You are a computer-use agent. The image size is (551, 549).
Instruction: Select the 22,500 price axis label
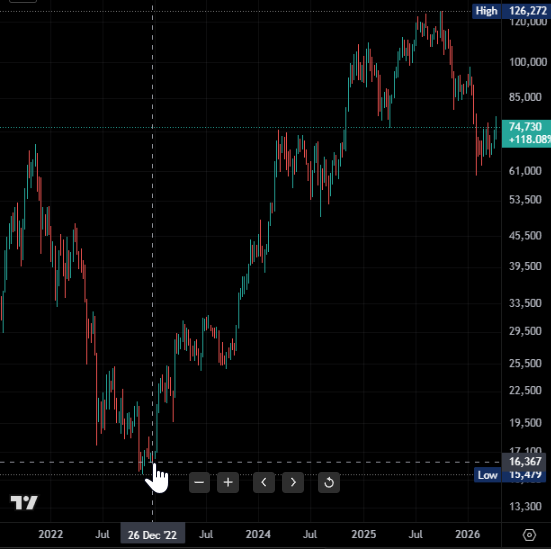tap(525, 390)
